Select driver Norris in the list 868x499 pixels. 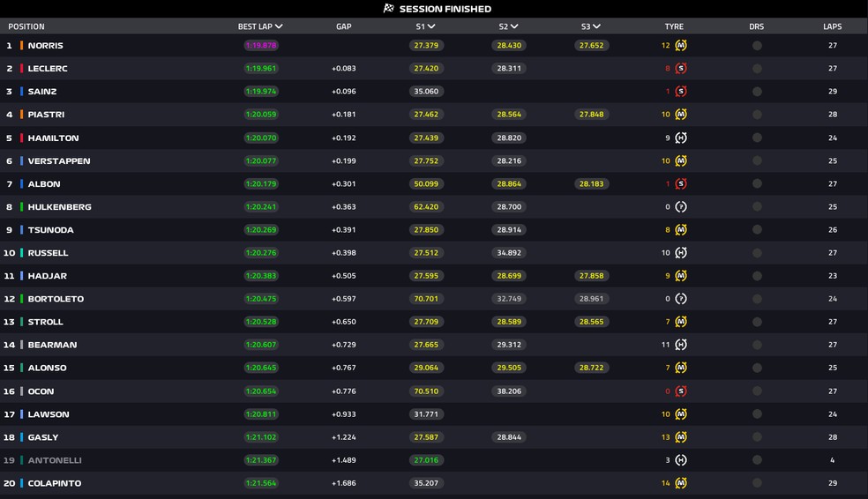[x=45, y=45]
